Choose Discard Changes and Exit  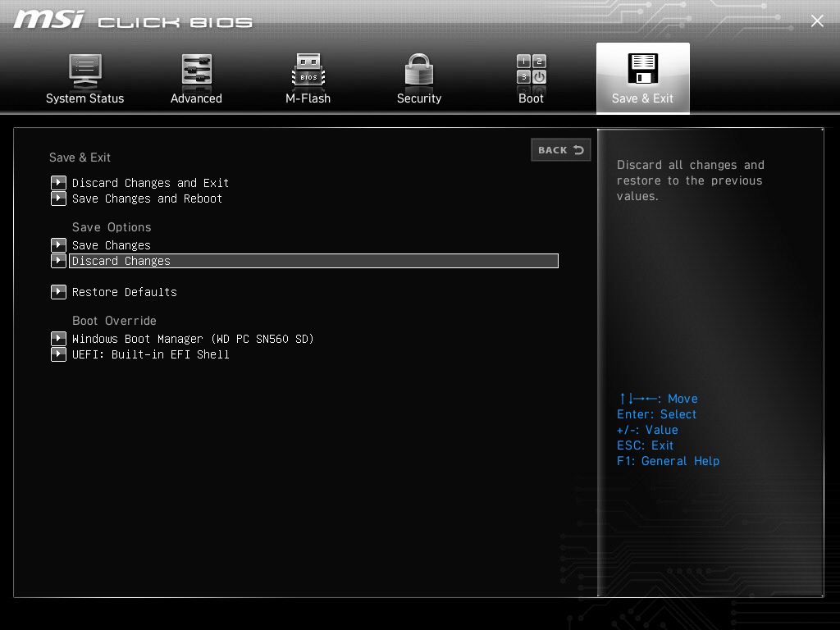click(x=151, y=183)
